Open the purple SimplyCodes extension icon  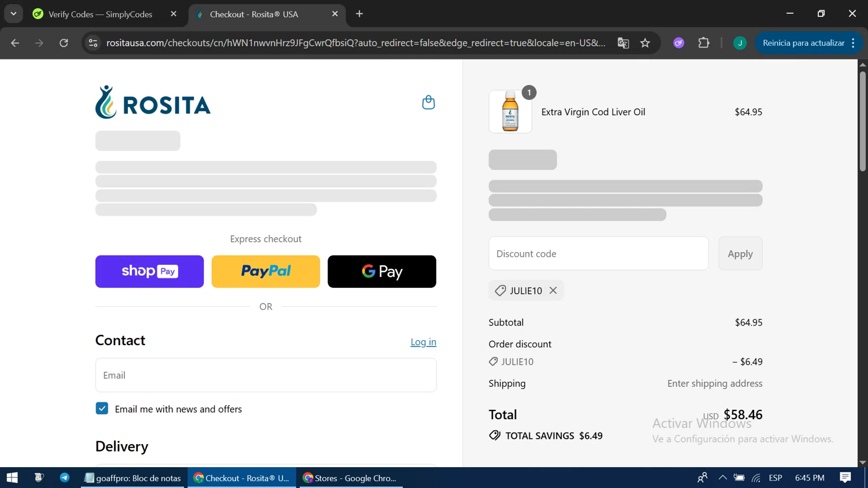(x=679, y=43)
